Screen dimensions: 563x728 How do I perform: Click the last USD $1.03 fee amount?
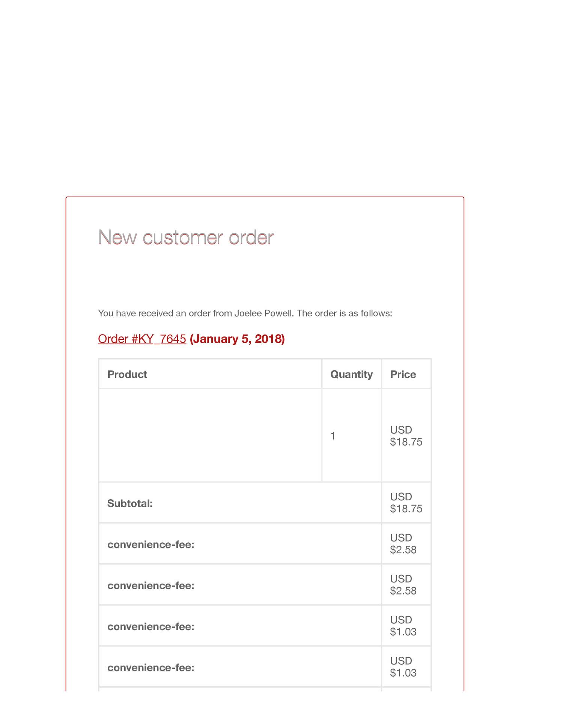click(x=403, y=667)
